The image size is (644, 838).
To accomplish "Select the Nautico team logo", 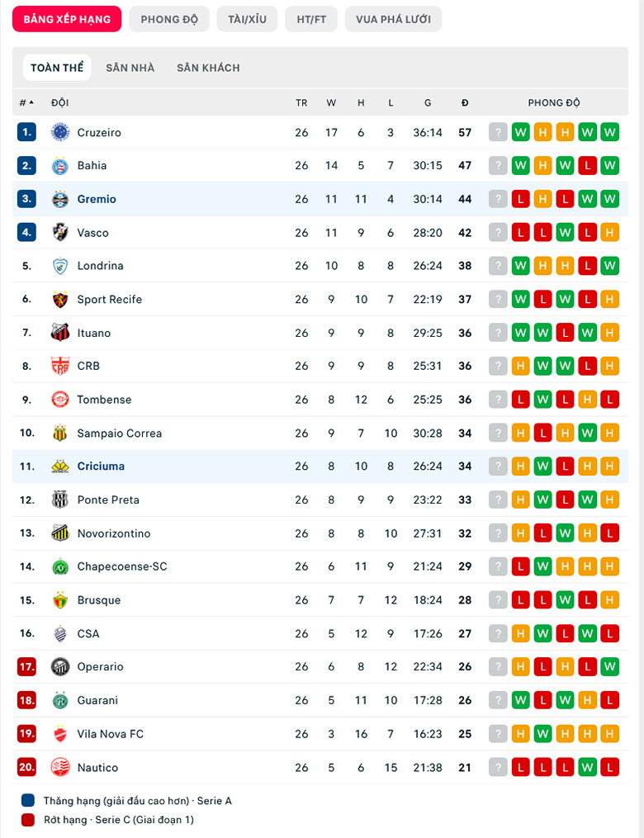I will 59,767.
